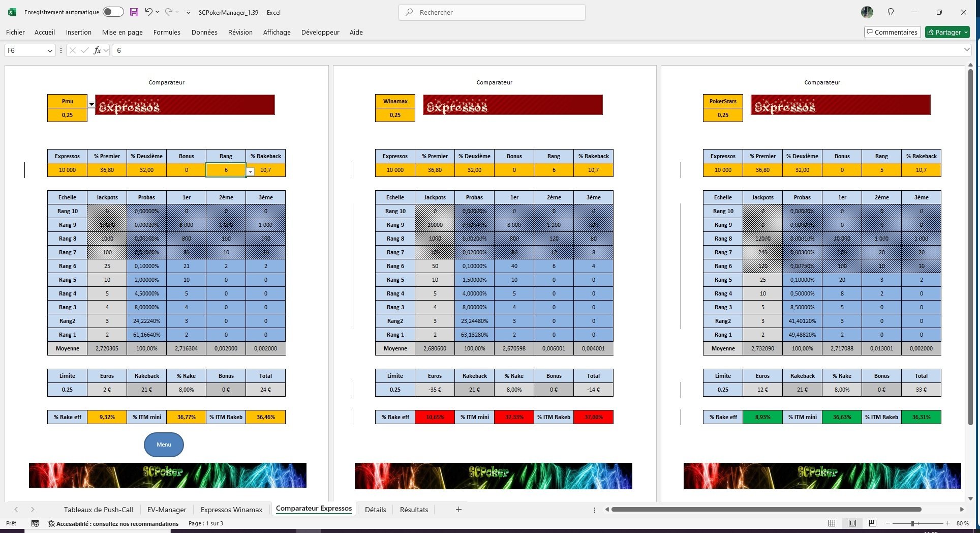Click the Save diskette icon
The width and height of the screenshot is (980, 533).
pos(134,12)
